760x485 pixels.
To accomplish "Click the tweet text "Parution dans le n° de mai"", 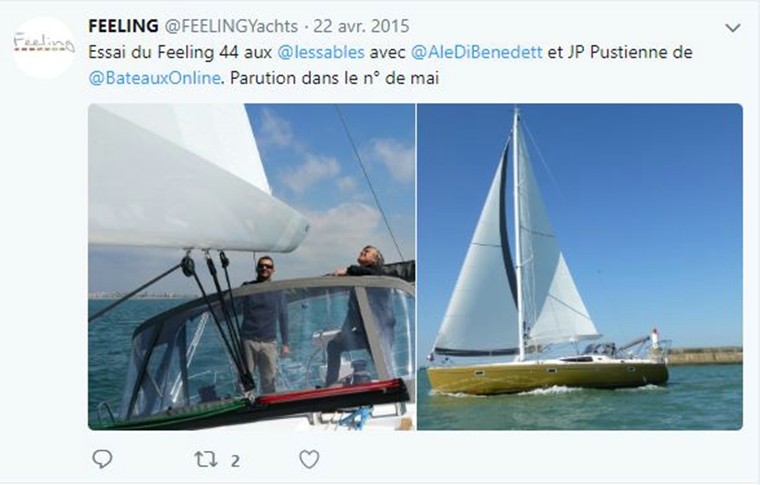I will point(334,78).
